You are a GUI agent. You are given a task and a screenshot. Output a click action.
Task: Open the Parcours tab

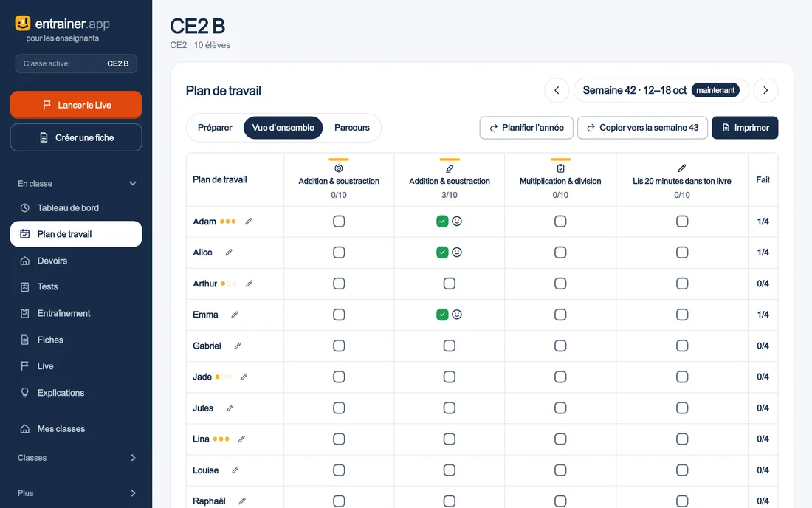point(352,128)
